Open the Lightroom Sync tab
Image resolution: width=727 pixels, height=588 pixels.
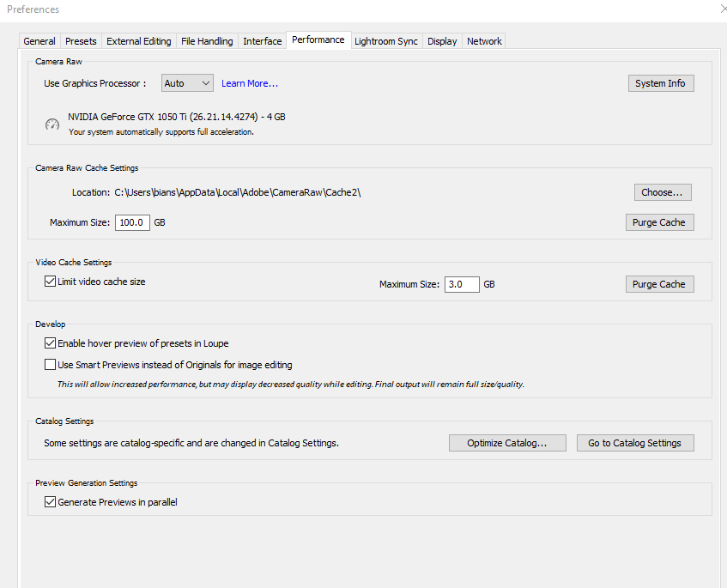coord(385,40)
